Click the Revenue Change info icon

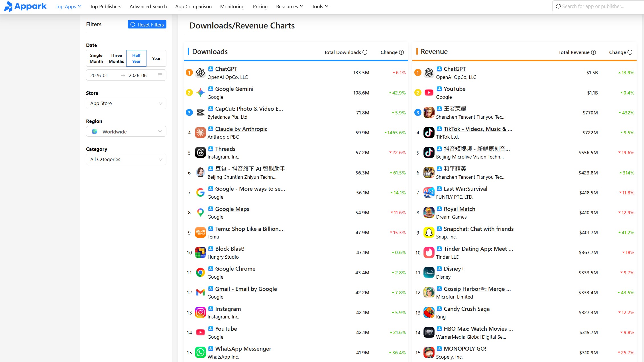click(x=630, y=52)
